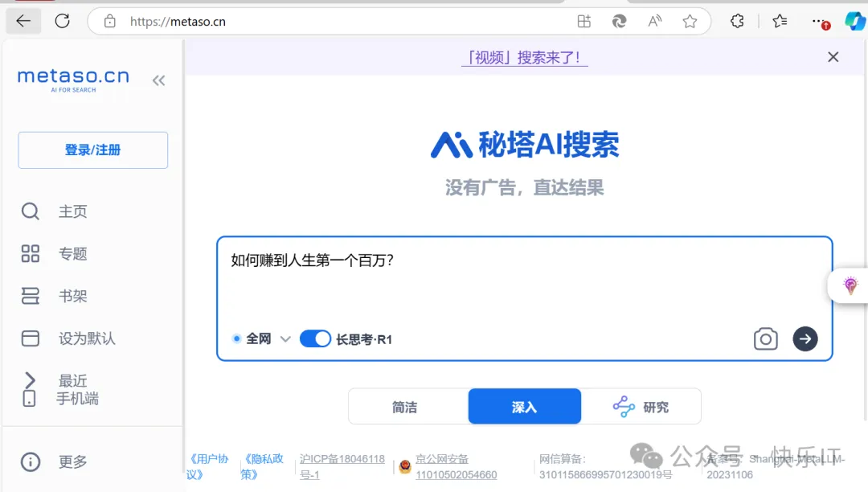Select the 全网 radio option
Image resolution: width=868 pixels, height=492 pixels.
(x=237, y=339)
